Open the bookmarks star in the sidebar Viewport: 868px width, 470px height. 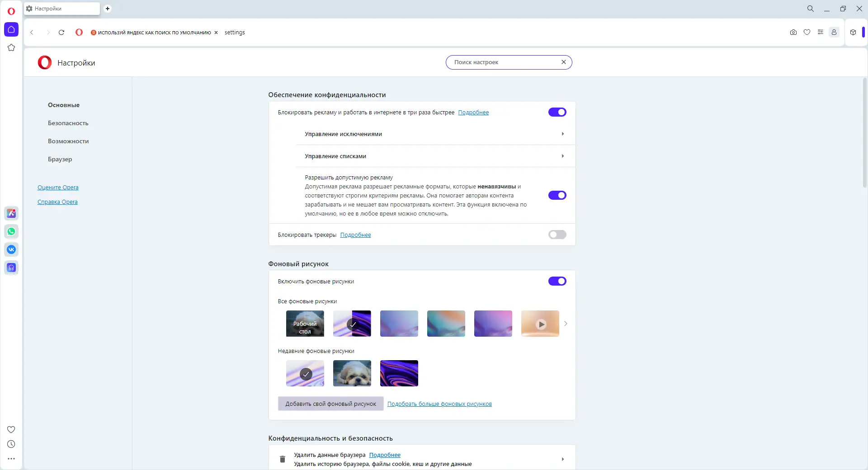[11, 47]
